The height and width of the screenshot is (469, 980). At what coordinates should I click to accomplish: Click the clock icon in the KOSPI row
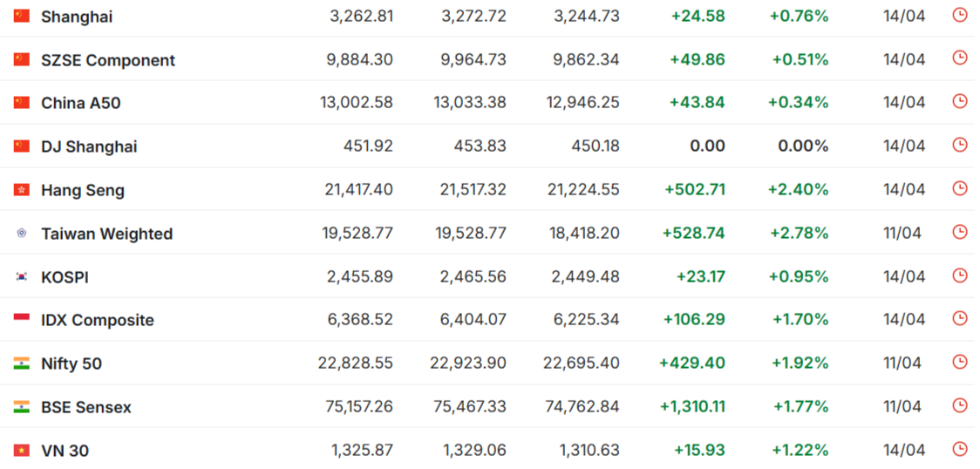click(959, 275)
